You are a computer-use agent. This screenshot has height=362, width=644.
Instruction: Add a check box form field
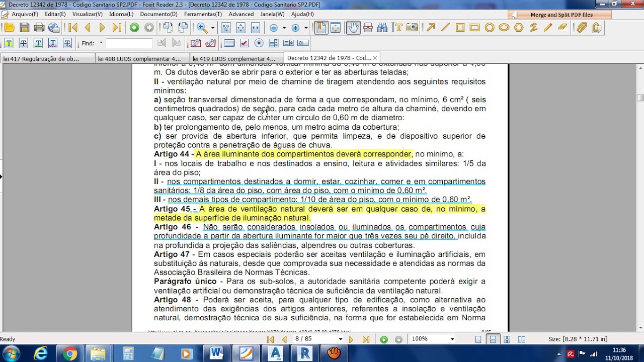click(x=244, y=43)
